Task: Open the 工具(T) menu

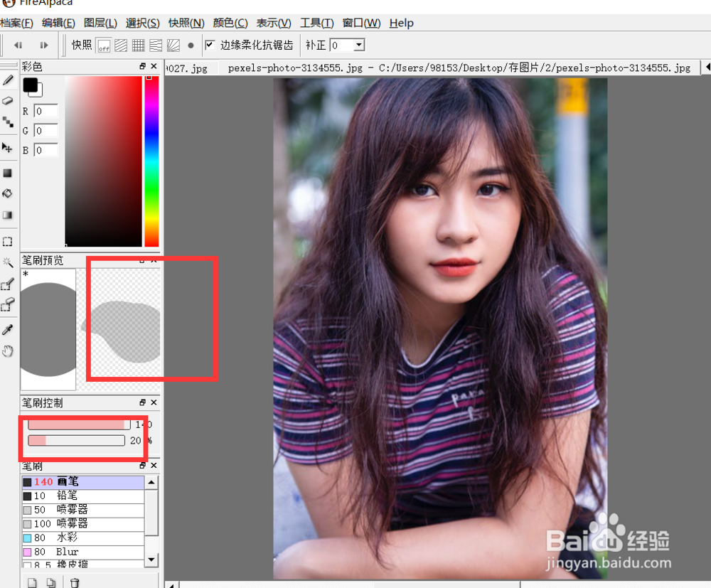Action: pyautogui.click(x=317, y=23)
